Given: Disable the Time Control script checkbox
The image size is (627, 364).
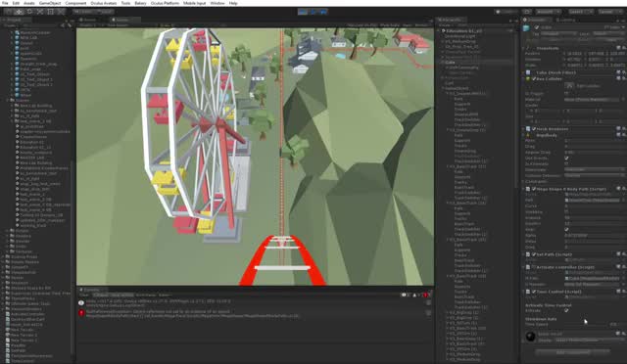Looking at the screenshot, I should 534,292.
